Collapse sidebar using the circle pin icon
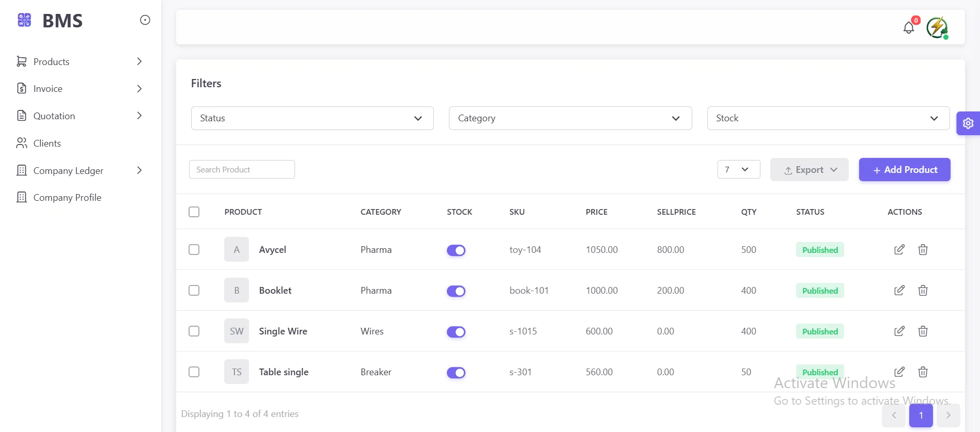The width and height of the screenshot is (980, 432). tap(145, 20)
